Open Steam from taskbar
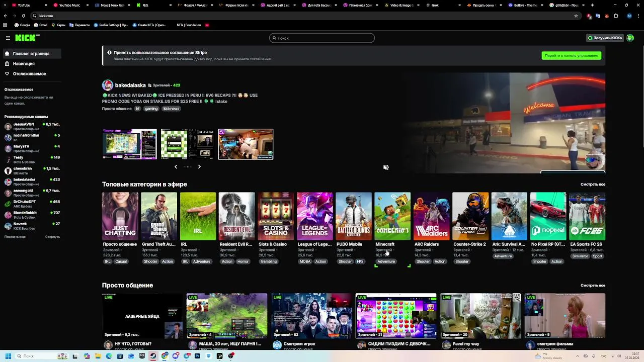 (153, 356)
